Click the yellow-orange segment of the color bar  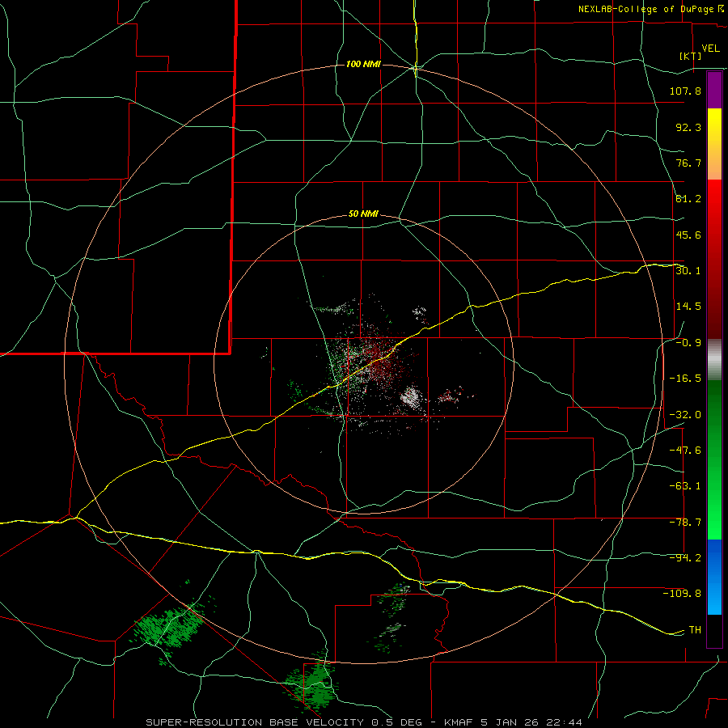714,144
